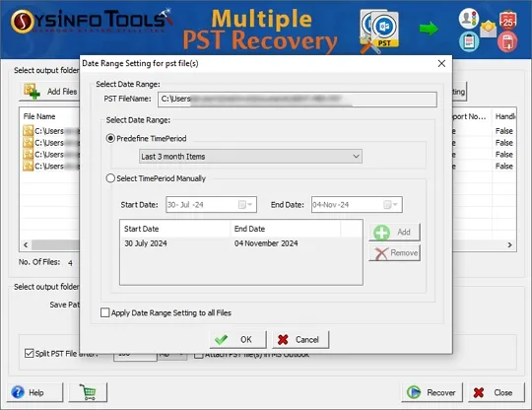
Task: Click the SysInfoTools logo emblem
Action: 23,22
